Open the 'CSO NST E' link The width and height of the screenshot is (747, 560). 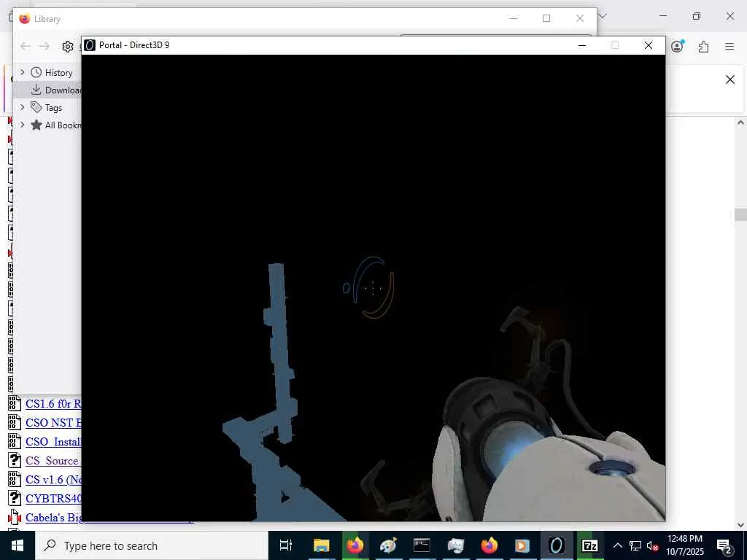pos(53,423)
